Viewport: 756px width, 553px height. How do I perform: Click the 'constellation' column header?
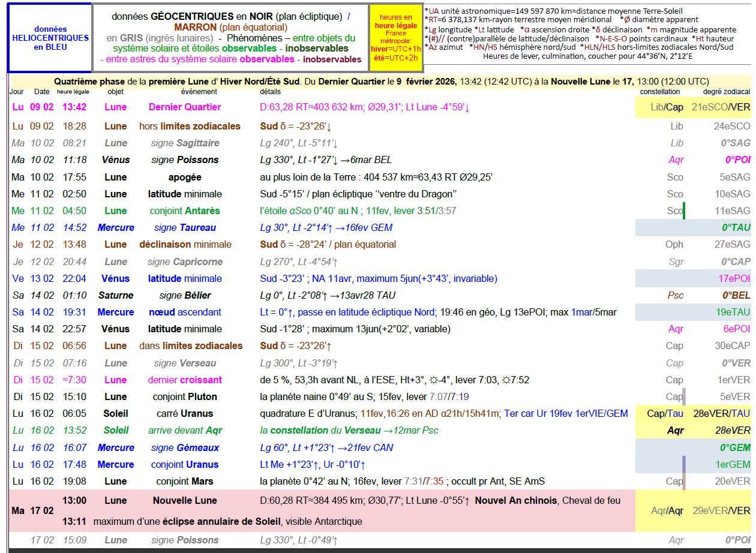tap(660, 92)
